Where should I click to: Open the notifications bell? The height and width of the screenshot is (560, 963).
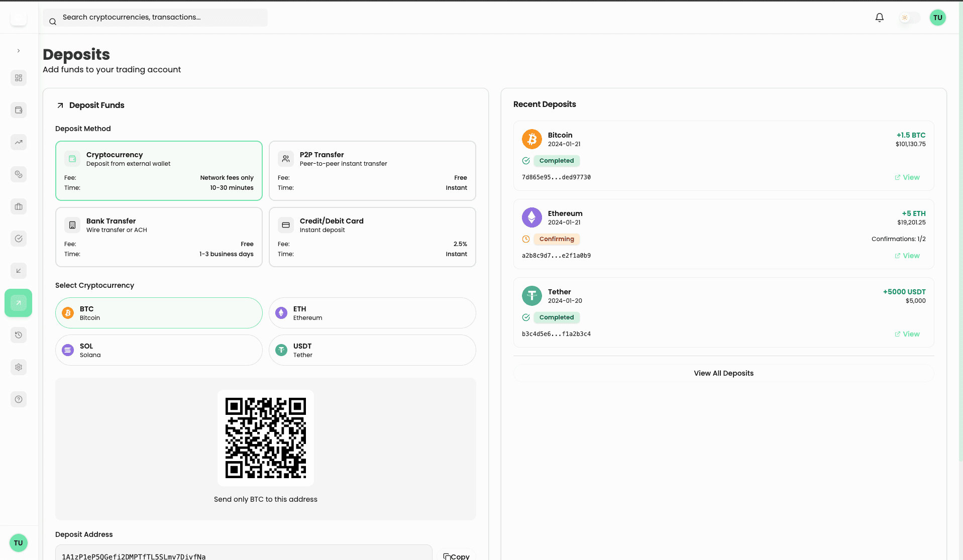tap(879, 17)
